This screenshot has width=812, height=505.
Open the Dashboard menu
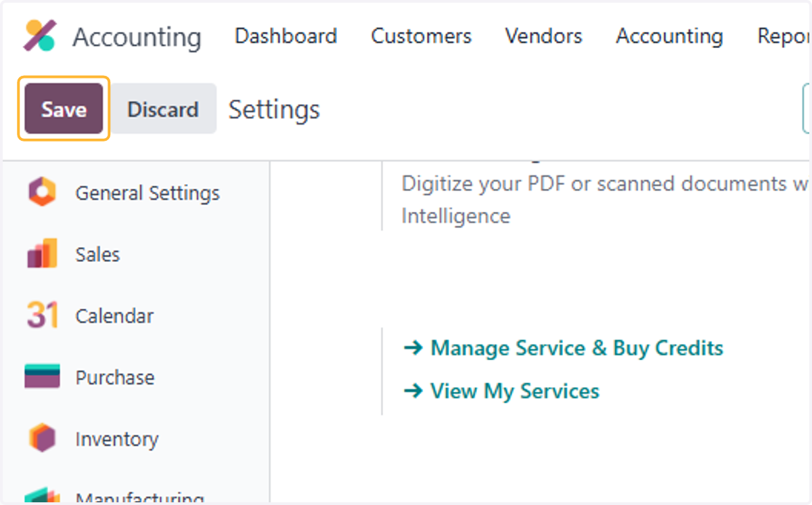[286, 36]
